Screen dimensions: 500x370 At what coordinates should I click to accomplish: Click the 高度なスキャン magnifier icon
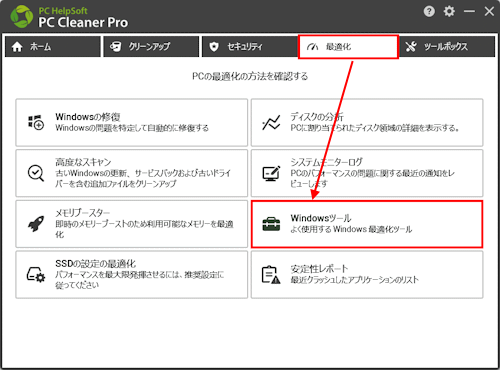tap(36, 173)
